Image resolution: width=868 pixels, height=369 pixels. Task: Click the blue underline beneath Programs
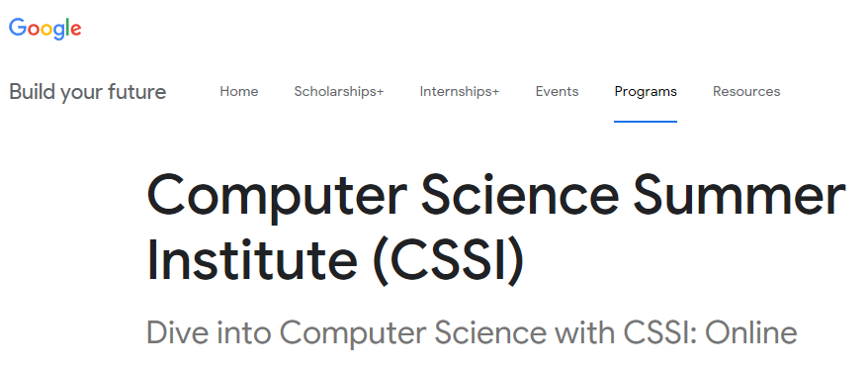tap(646, 122)
